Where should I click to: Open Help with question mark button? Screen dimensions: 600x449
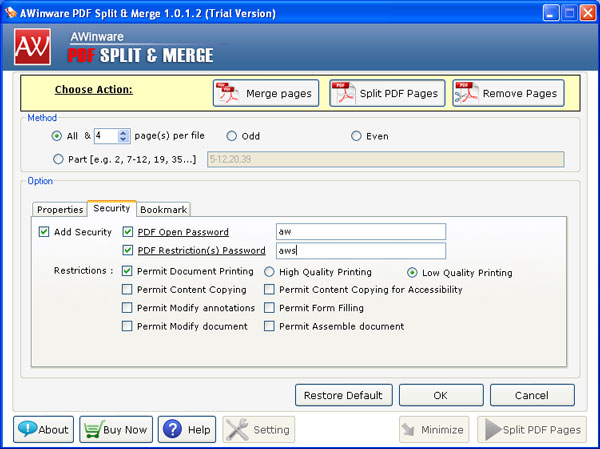pos(187,429)
